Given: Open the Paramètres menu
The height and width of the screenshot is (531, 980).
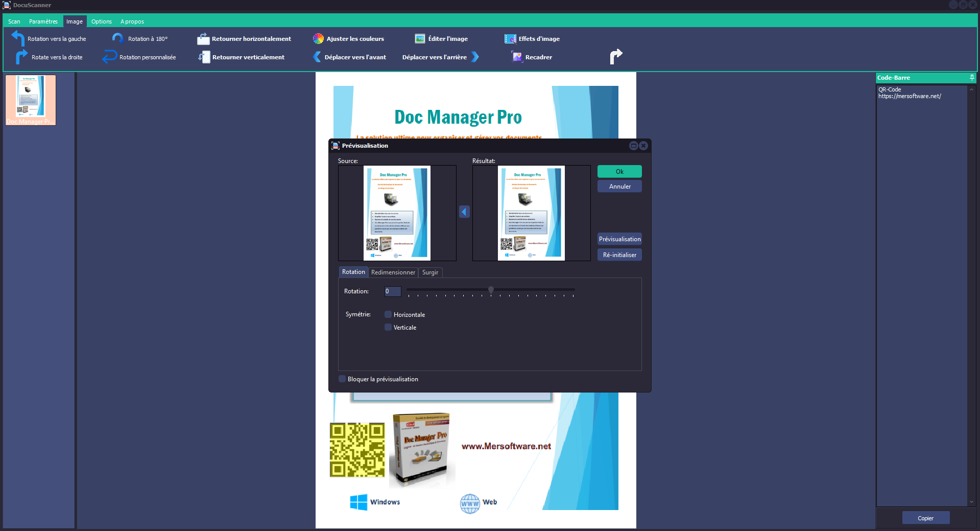Looking at the screenshot, I should coord(43,21).
